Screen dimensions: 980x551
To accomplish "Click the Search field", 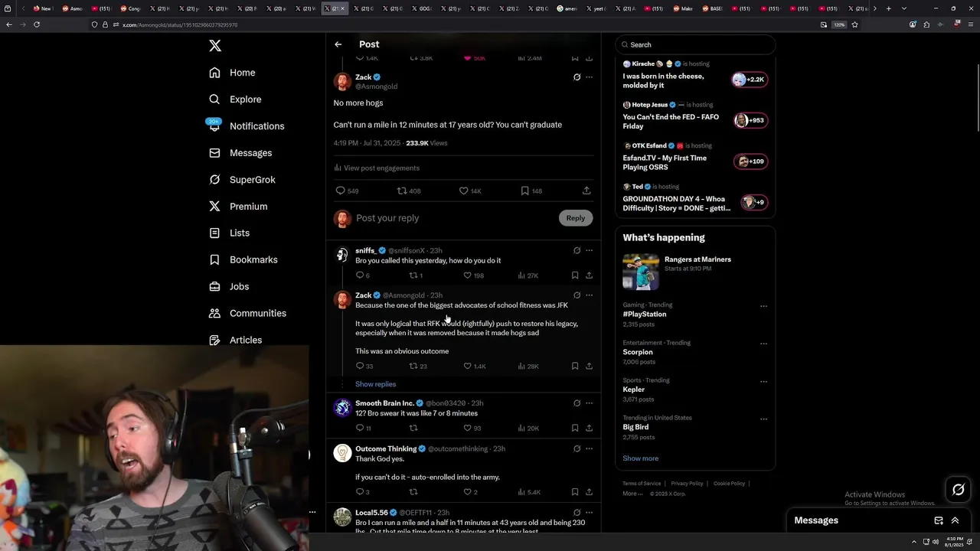I will (x=695, y=45).
